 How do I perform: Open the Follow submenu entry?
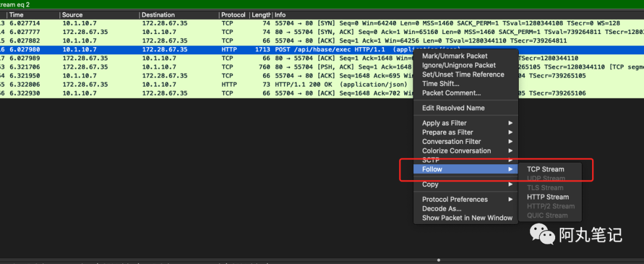click(466, 169)
